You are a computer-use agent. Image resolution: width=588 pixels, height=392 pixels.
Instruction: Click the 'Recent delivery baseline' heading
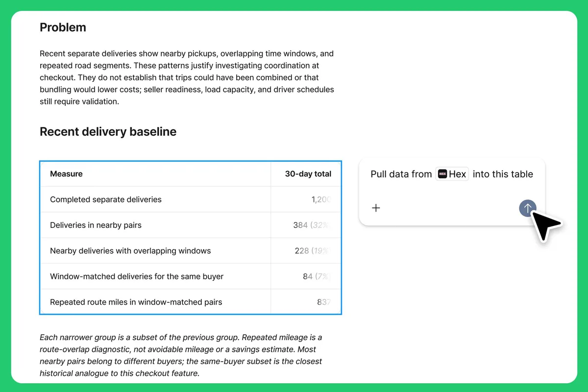[108, 132]
